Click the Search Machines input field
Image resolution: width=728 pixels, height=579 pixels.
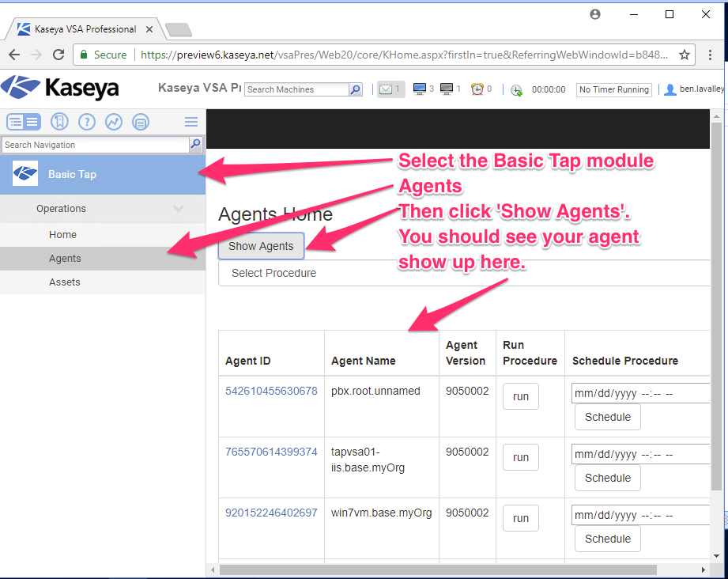[x=296, y=89]
